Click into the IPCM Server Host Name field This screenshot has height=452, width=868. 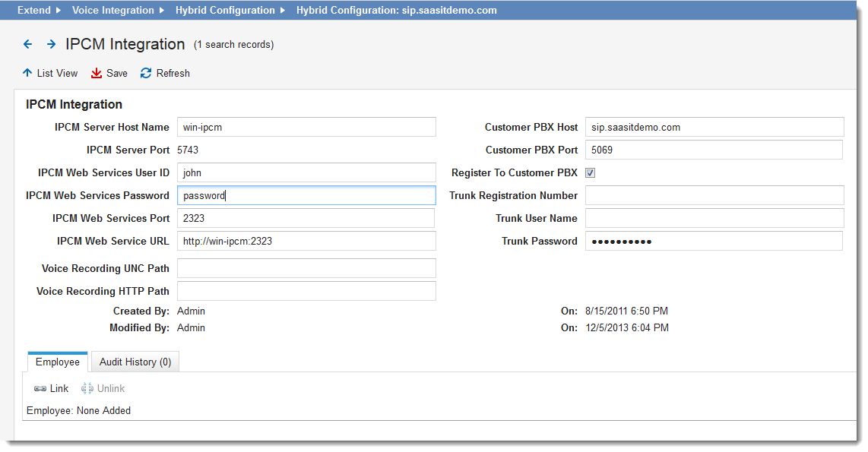point(306,128)
